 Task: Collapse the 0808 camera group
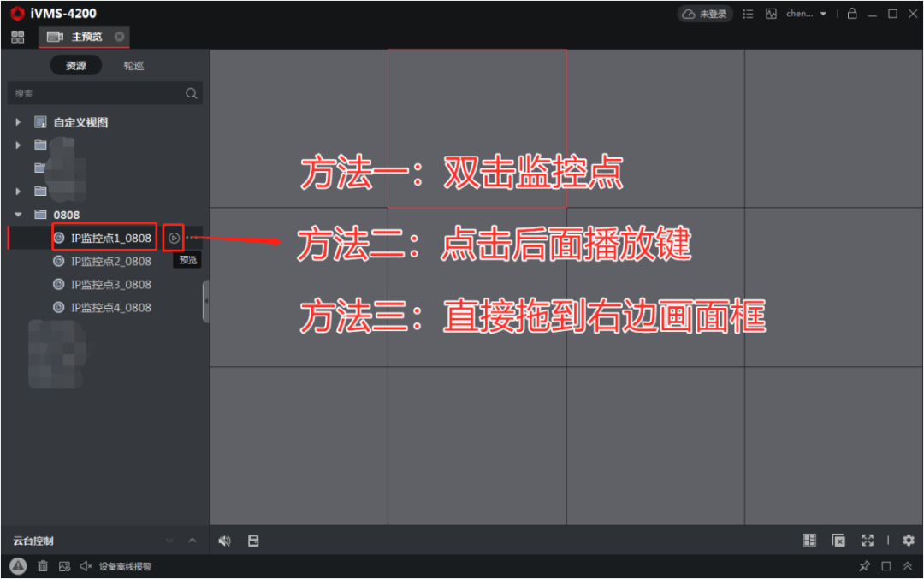(x=18, y=214)
